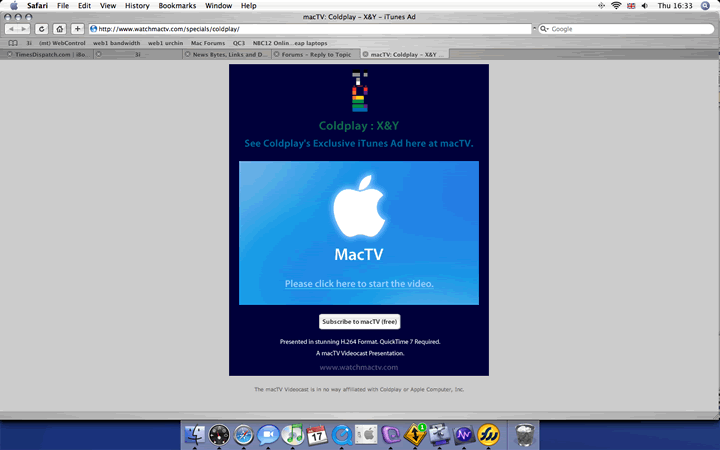This screenshot has width=720, height=450.
Task: Open the purple screen icon in Dock
Action: tap(391, 434)
